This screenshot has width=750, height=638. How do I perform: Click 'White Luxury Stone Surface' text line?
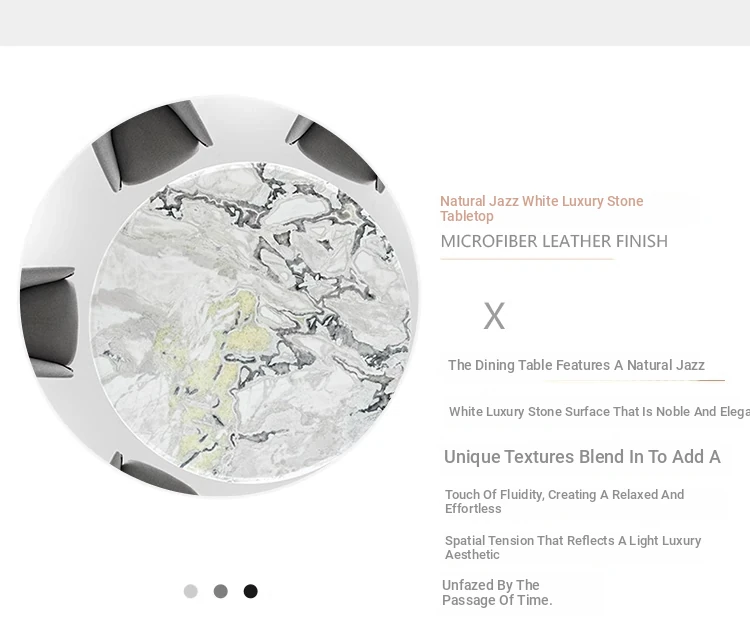click(599, 411)
